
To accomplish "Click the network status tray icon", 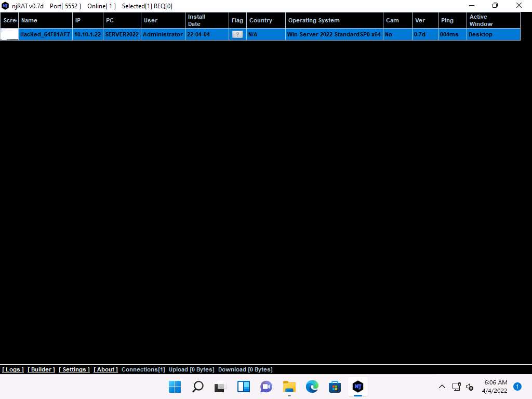I will 456,387.
